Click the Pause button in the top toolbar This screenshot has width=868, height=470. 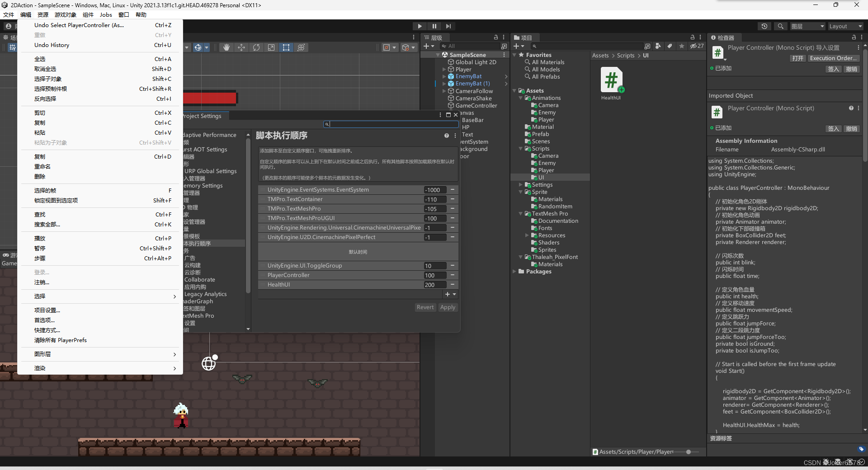434,26
